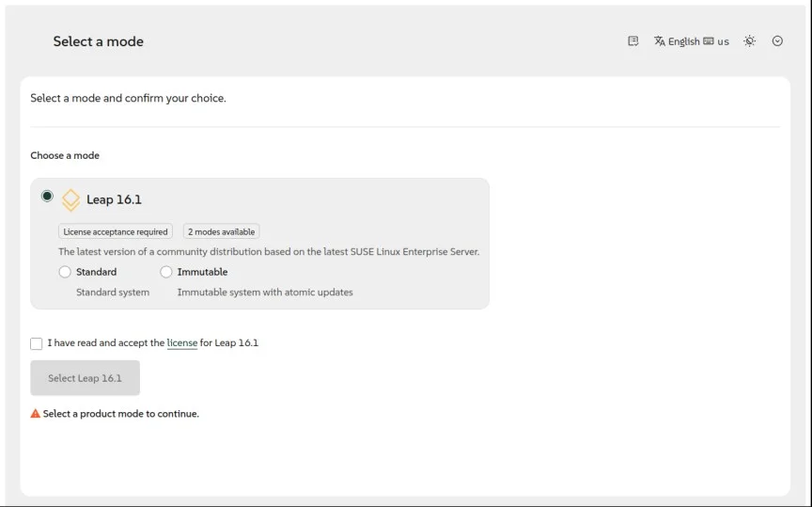Click the Standard system description
This screenshot has width=812, height=507.
point(113,292)
